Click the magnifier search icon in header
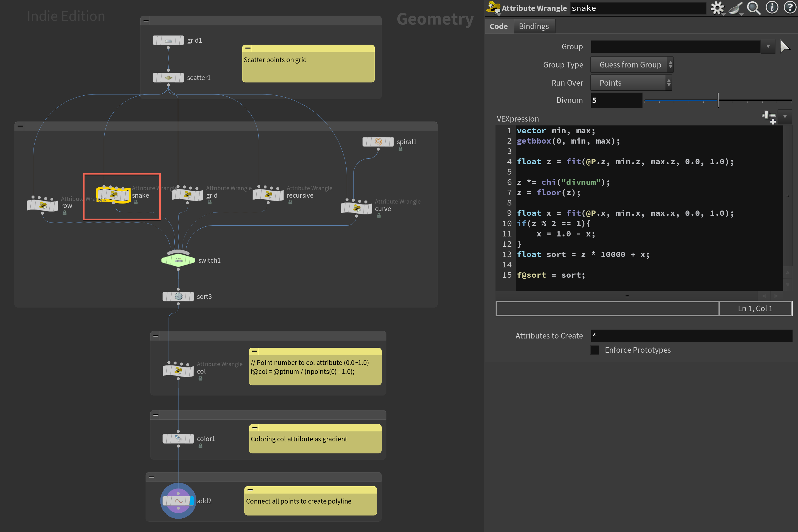The image size is (798, 532). point(754,8)
